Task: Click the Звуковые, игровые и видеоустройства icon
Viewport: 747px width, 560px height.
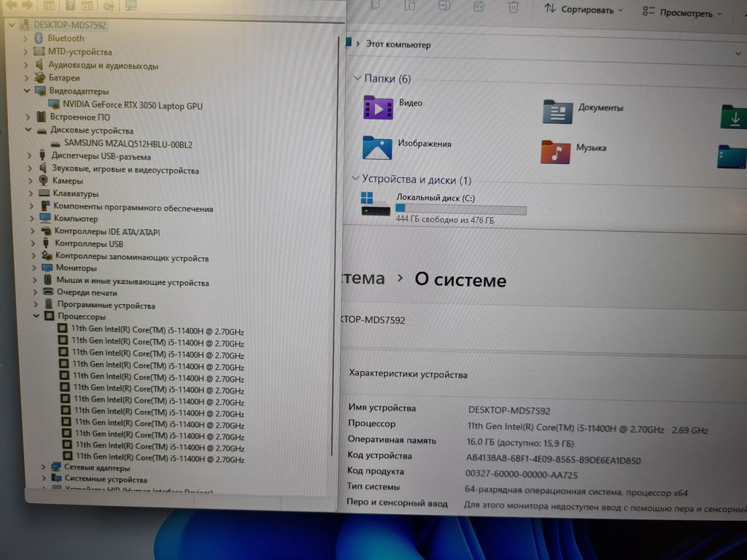Action: click(43, 168)
